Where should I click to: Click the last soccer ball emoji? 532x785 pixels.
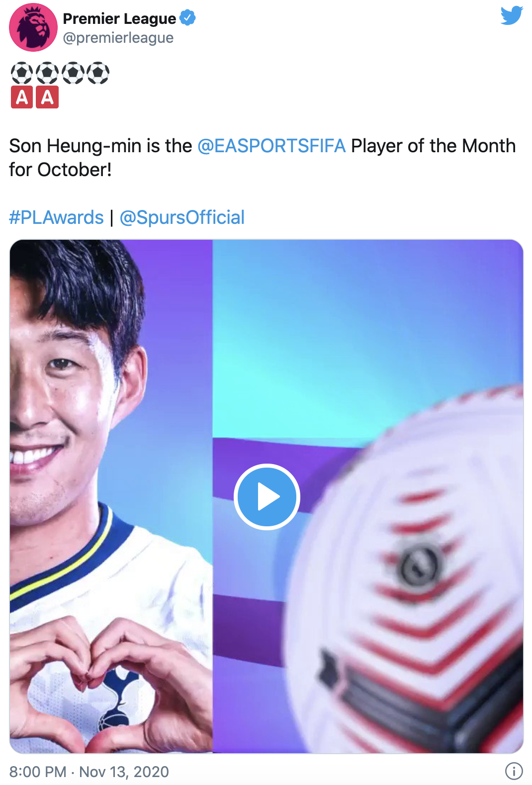(98, 73)
